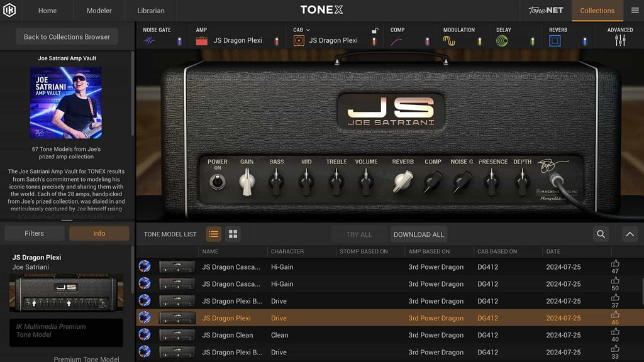Click the thumbs-up showing 50 likes
This screenshot has height=362, width=644.
(615, 281)
